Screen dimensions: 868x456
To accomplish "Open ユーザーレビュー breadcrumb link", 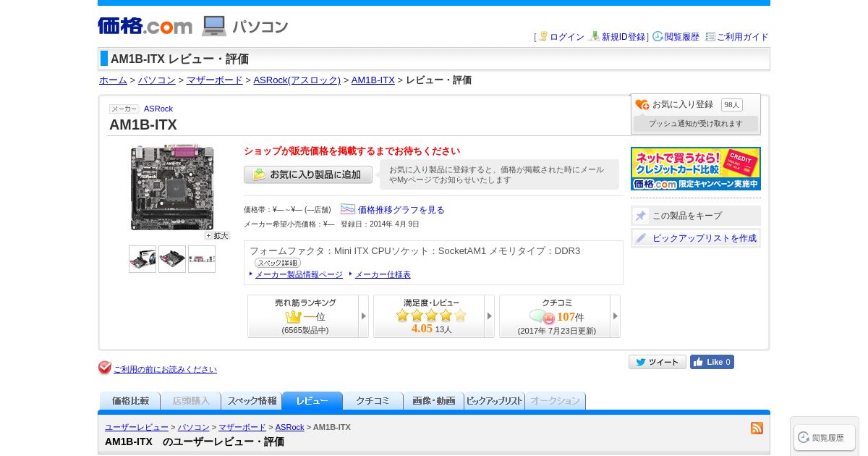I will 137,428.
